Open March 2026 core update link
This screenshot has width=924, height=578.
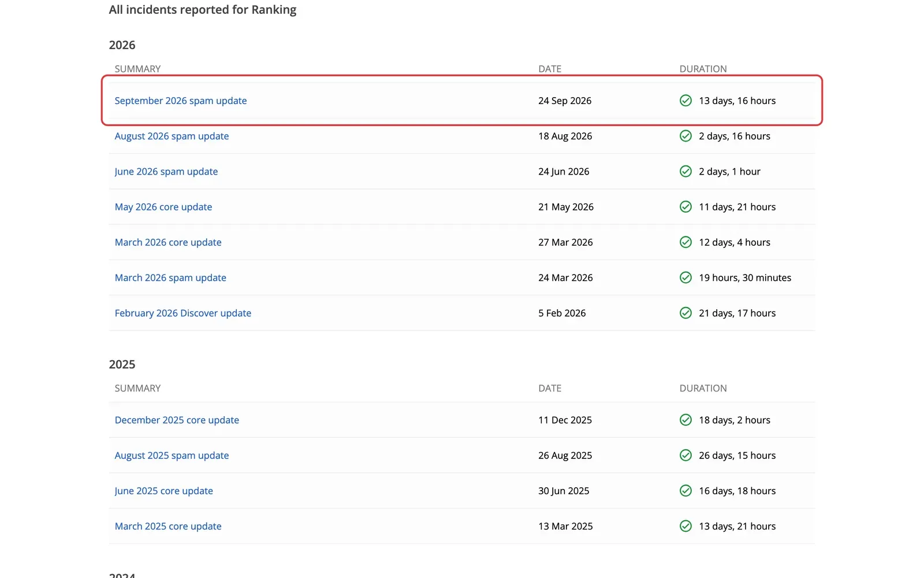[x=168, y=242]
